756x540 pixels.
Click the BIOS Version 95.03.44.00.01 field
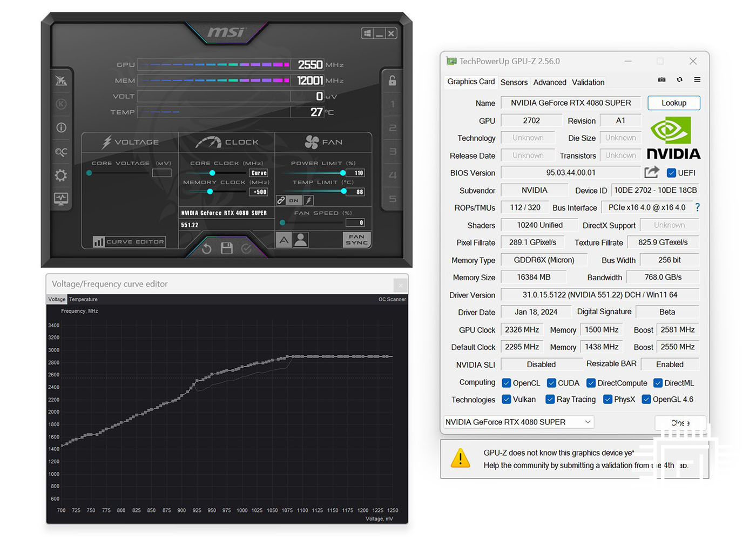(x=571, y=173)
